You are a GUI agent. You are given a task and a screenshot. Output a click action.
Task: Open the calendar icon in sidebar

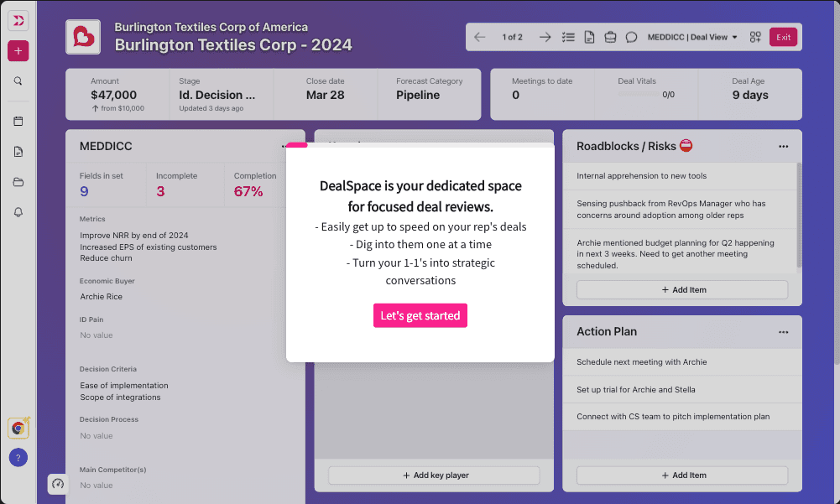point(18,121)
